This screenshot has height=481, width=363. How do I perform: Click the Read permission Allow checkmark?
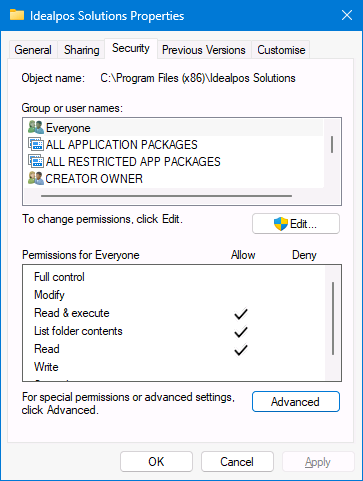[241, 350]
